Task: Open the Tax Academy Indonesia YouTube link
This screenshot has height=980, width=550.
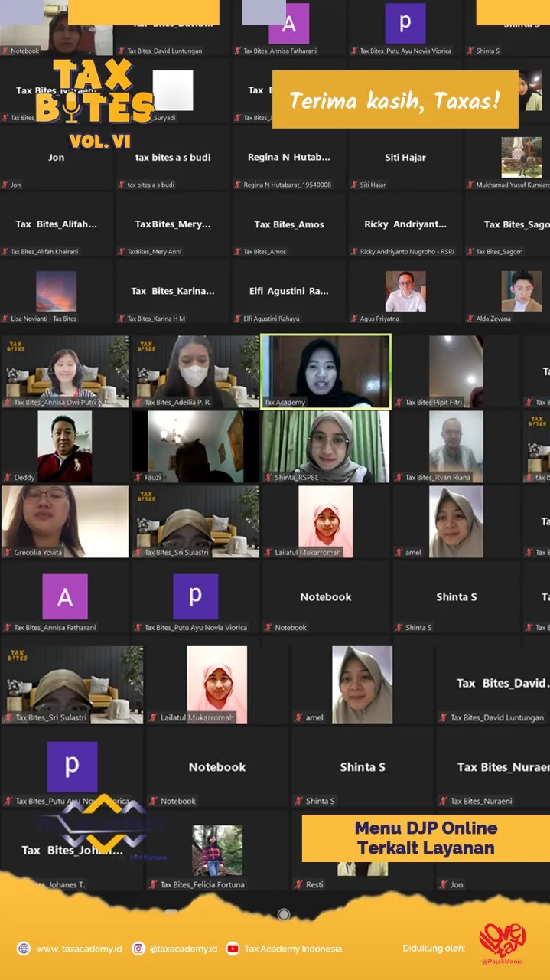Action: tap(293, 949)
